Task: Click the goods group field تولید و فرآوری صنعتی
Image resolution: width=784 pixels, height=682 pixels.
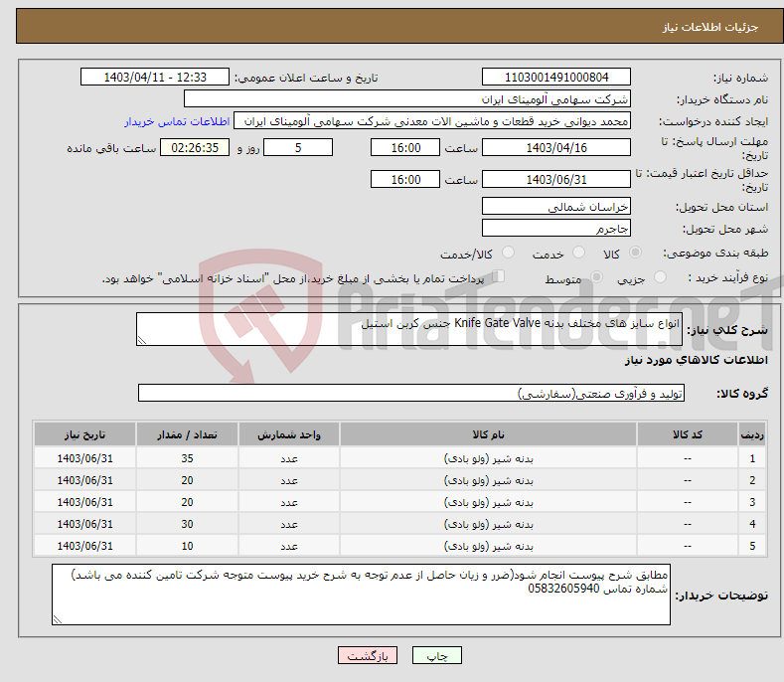Action: pyautogui.click(x=411, y=393)
